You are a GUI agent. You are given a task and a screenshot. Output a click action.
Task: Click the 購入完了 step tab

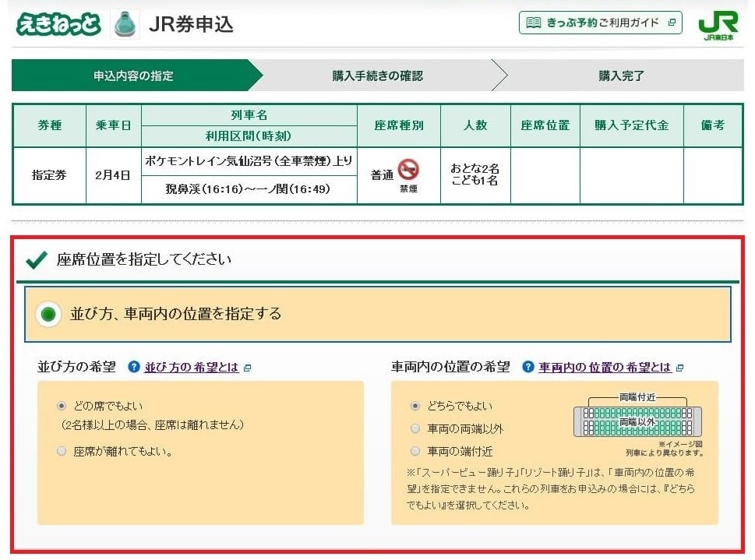point(621,76)
